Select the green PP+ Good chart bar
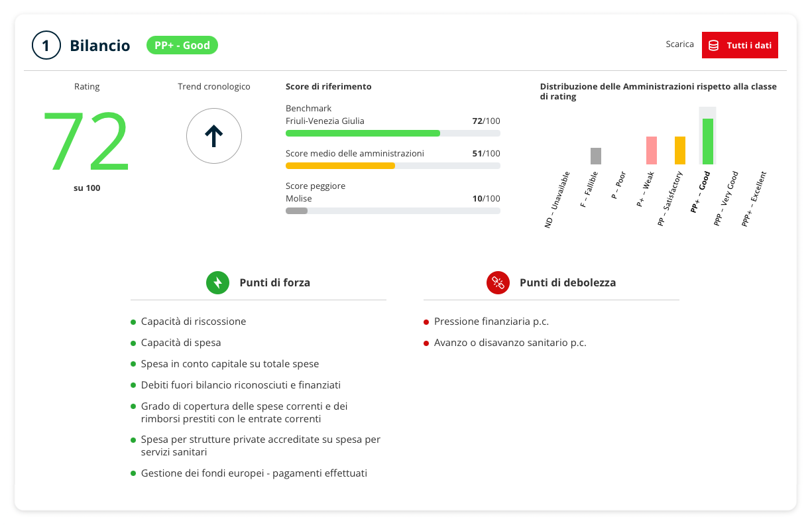The image size is (812, 525). [x=707, y=141]
